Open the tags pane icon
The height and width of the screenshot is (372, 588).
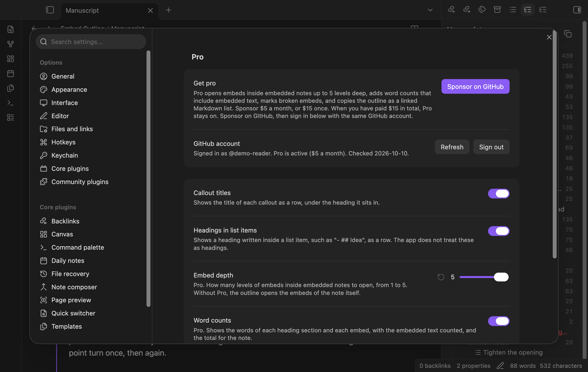[482, 10]
